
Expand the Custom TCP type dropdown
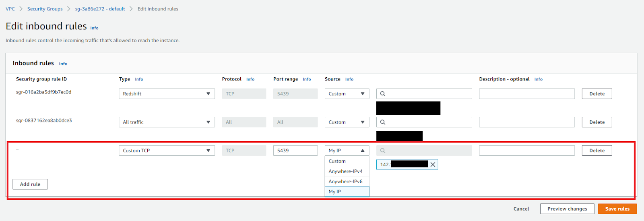167,151
